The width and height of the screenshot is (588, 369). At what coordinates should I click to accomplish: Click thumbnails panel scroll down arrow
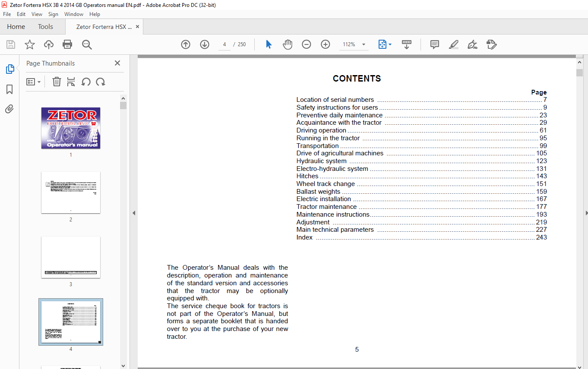click(x=123, y=365)
